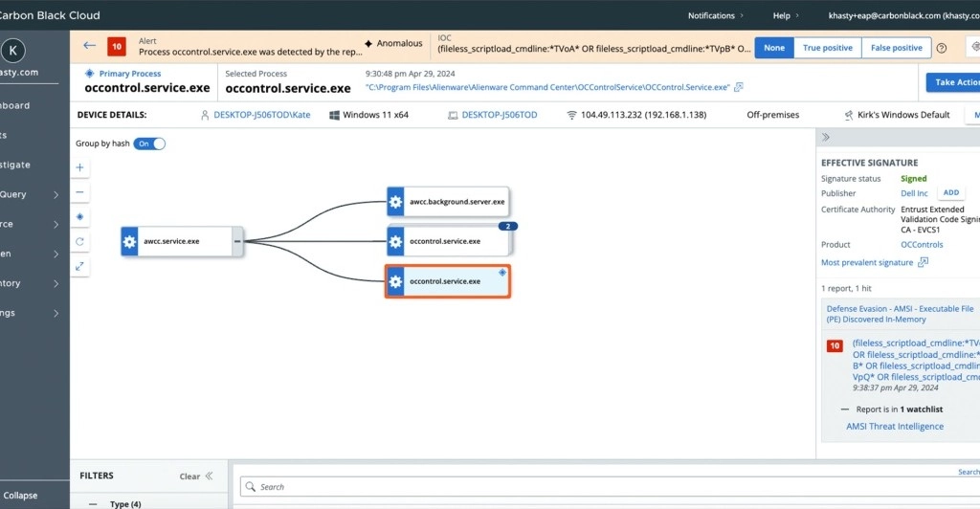Click the K organization avatar in the sidebar
The width and height of the screenshot is (980, 509).
tap(13, 51)
